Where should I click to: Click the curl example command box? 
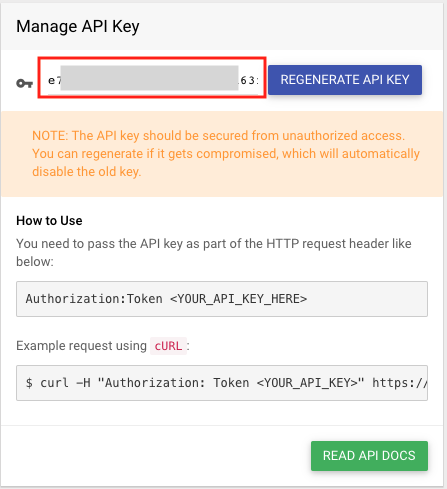click(222, 383)
